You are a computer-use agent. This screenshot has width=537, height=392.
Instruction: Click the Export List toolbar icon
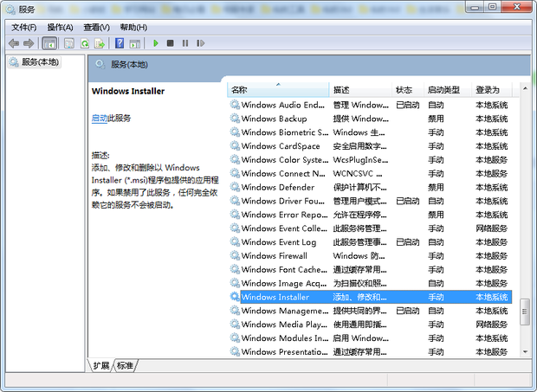[x=100, y=42]
